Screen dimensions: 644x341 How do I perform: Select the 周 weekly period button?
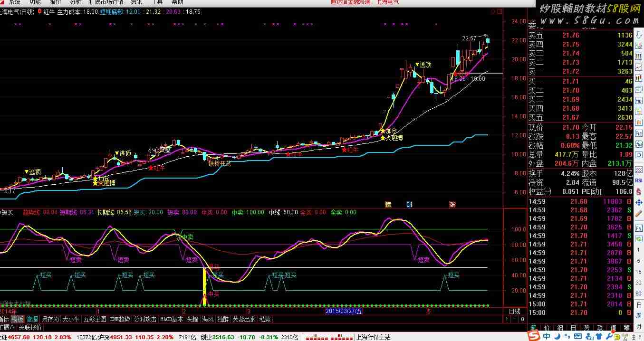tap(638, 316)
